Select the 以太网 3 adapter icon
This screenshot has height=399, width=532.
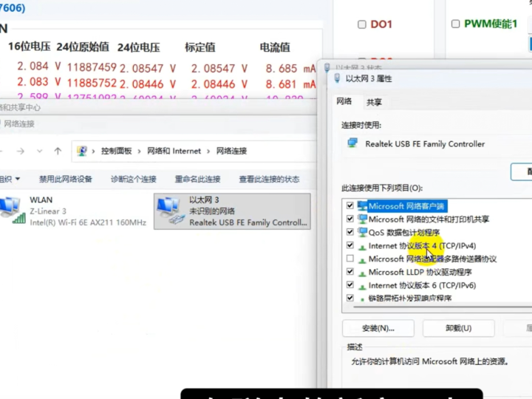point(170,210)
